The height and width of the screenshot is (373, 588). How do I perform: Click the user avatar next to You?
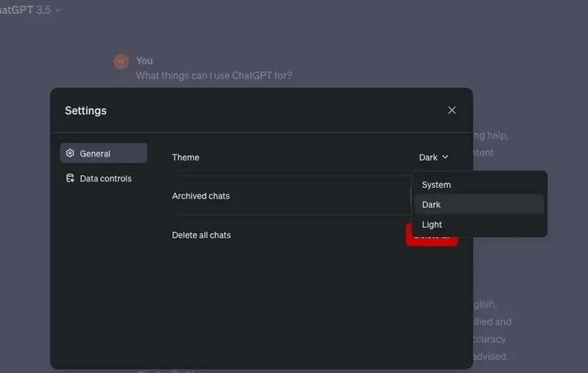click(121, 61)
